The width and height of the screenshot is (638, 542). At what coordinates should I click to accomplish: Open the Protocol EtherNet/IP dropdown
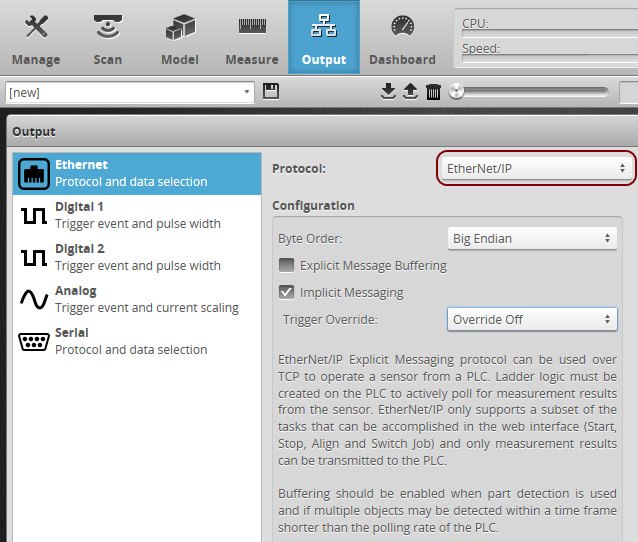535,168
